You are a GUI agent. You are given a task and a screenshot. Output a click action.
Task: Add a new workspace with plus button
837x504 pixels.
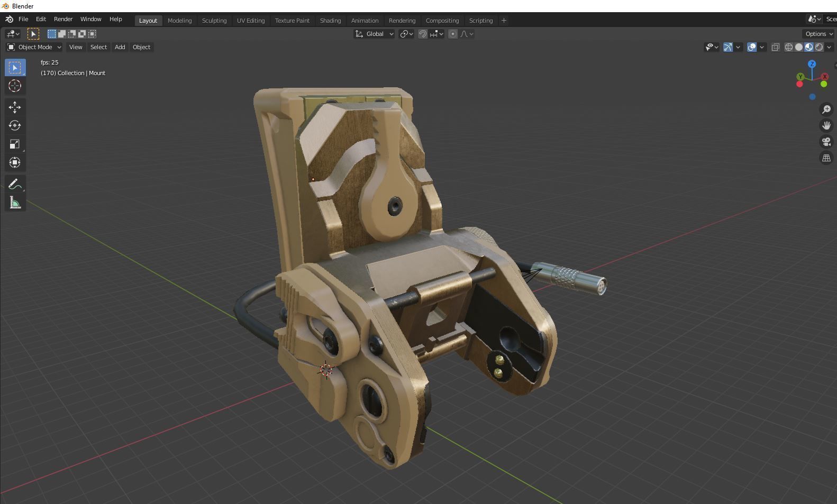pyautogui.click(x=504, y=21)
